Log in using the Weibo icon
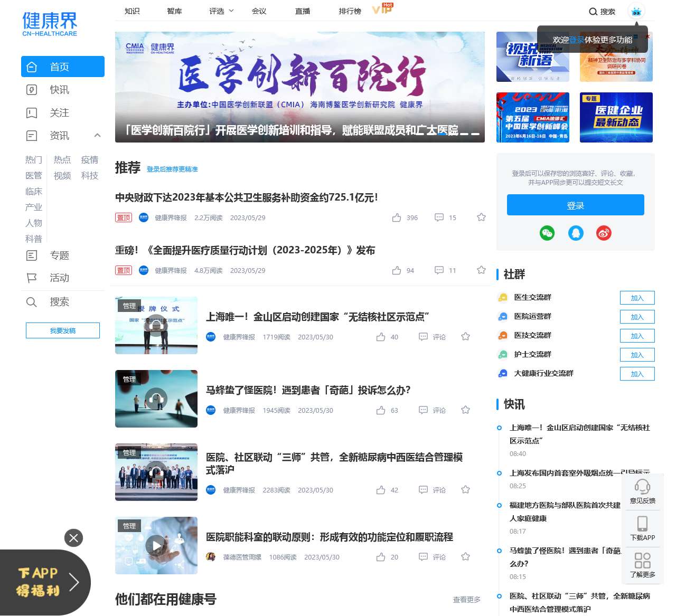 coord(604,233)
